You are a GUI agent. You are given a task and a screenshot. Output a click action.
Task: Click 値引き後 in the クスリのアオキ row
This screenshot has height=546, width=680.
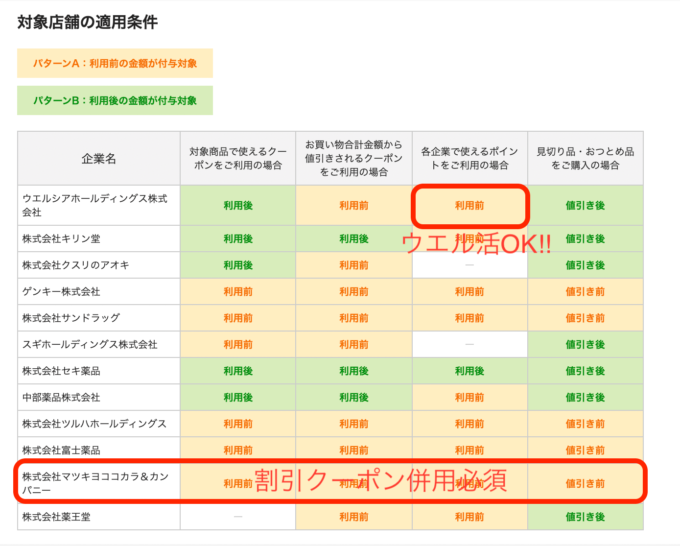(585, 265)
